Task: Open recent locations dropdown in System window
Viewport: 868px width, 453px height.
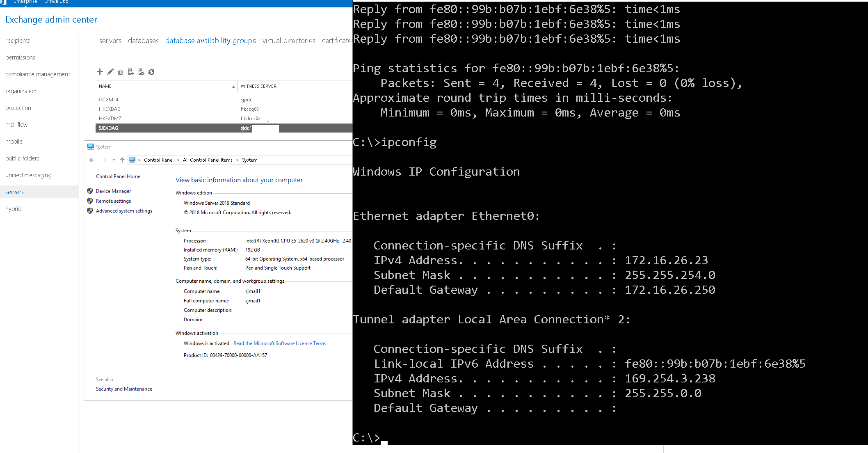Action: coord(114,160)
